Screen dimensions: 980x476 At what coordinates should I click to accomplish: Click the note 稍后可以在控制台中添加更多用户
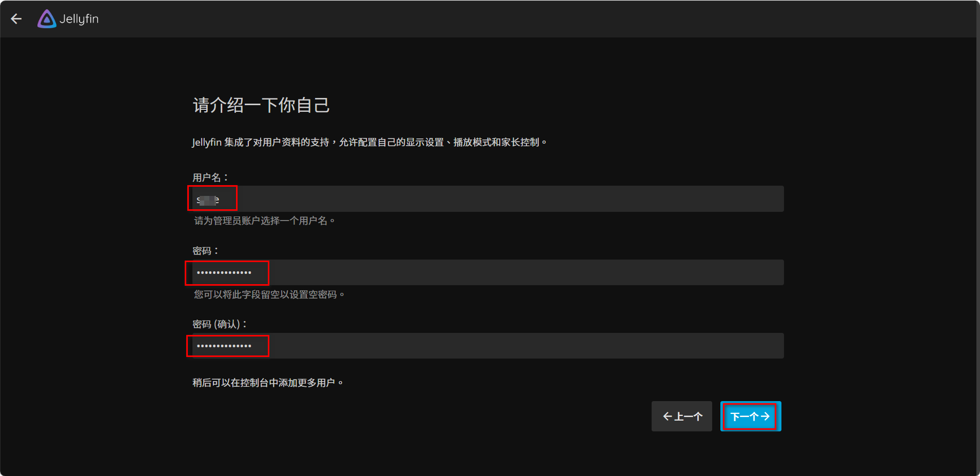coord(267,383)
